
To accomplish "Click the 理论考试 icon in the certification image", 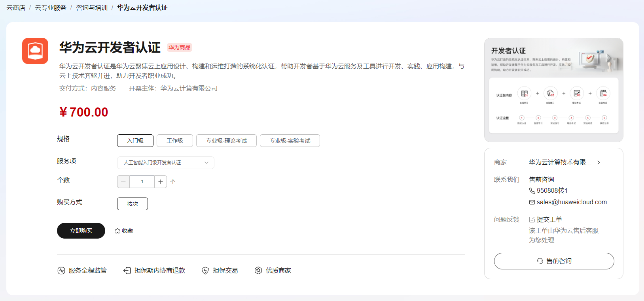I will click(577, 94).
